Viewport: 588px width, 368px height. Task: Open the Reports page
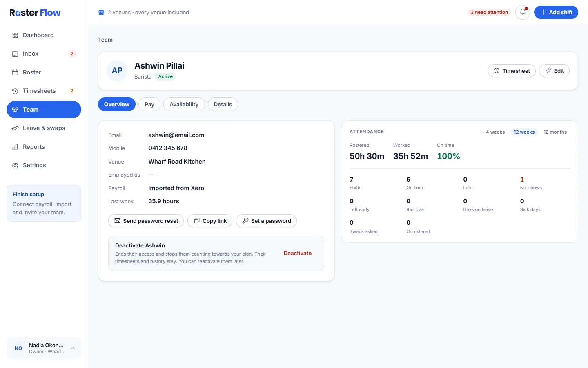point(44,147)
